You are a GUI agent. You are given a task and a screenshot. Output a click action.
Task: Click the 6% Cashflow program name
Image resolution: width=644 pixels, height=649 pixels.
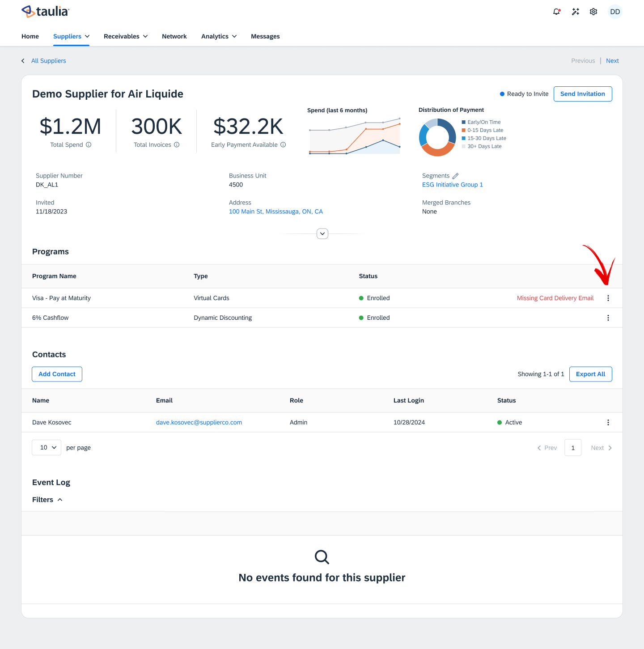pyautogui.click(x=50, y=318)
